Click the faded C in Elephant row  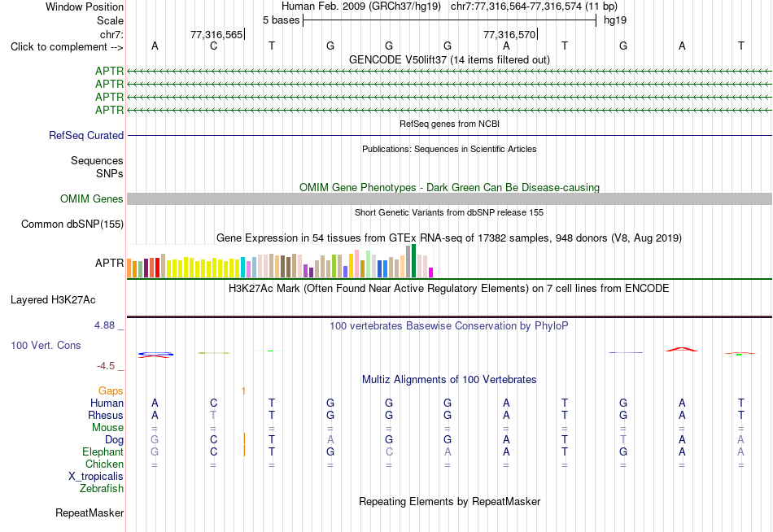click(389, 451)
